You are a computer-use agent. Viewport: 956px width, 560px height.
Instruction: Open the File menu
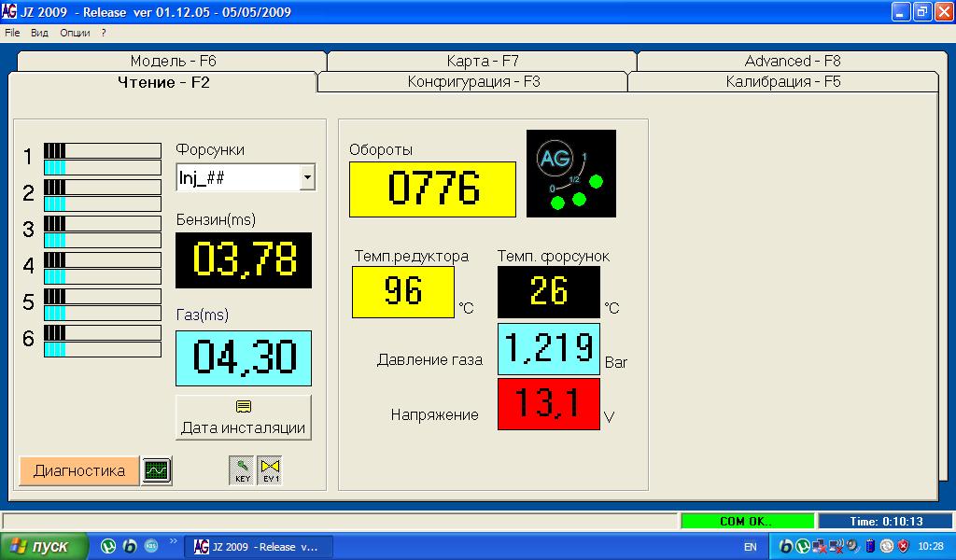[12, 32]
